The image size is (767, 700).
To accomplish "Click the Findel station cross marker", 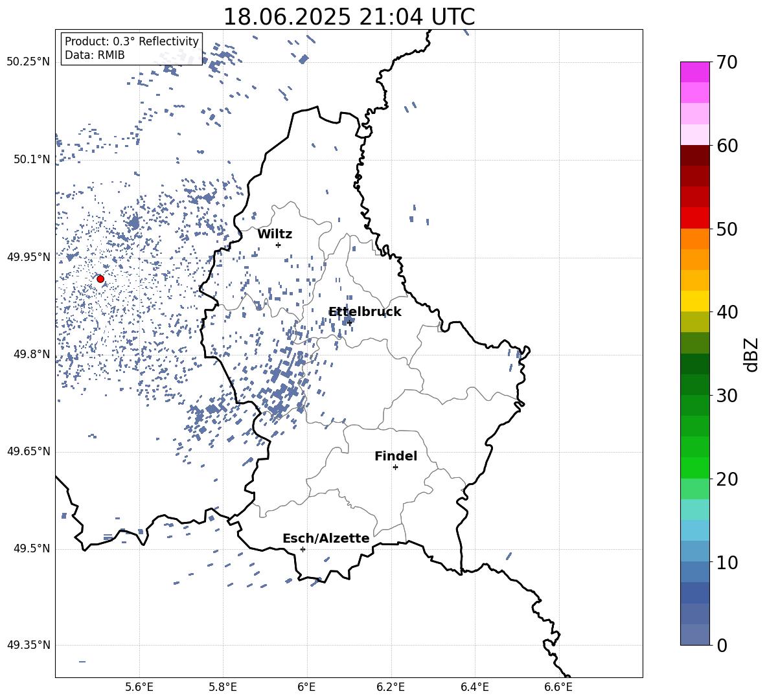I will tap(395, 468).
